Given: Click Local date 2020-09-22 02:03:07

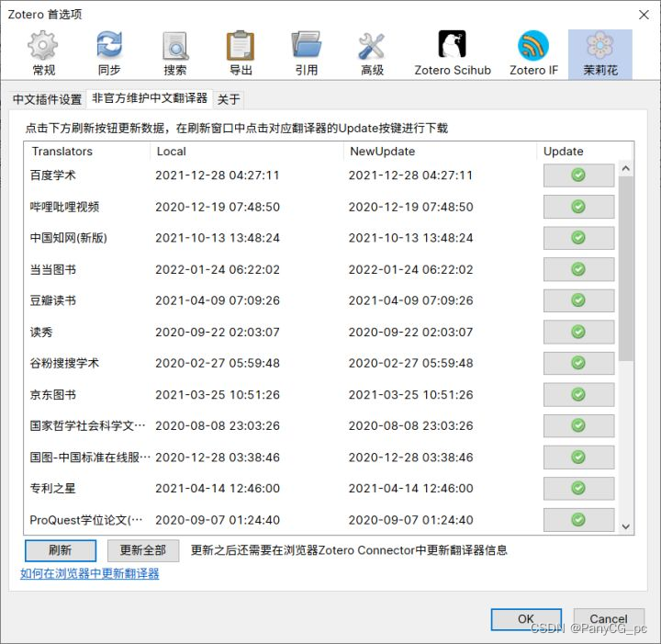Looking at the screenshot, I should [x=217, y=332].
